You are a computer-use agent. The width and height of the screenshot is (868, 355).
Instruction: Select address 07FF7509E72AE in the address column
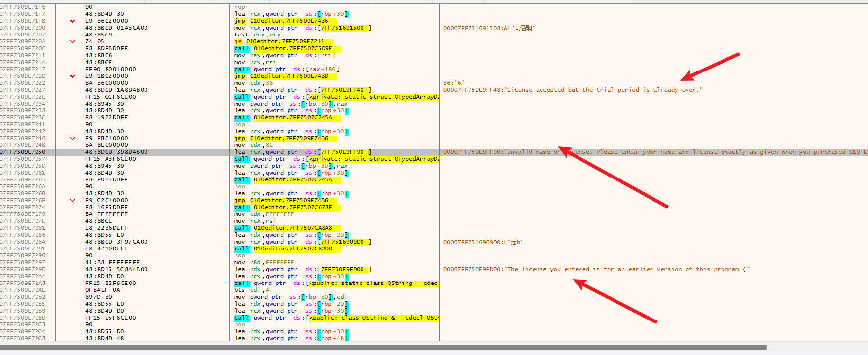[23, 290]
